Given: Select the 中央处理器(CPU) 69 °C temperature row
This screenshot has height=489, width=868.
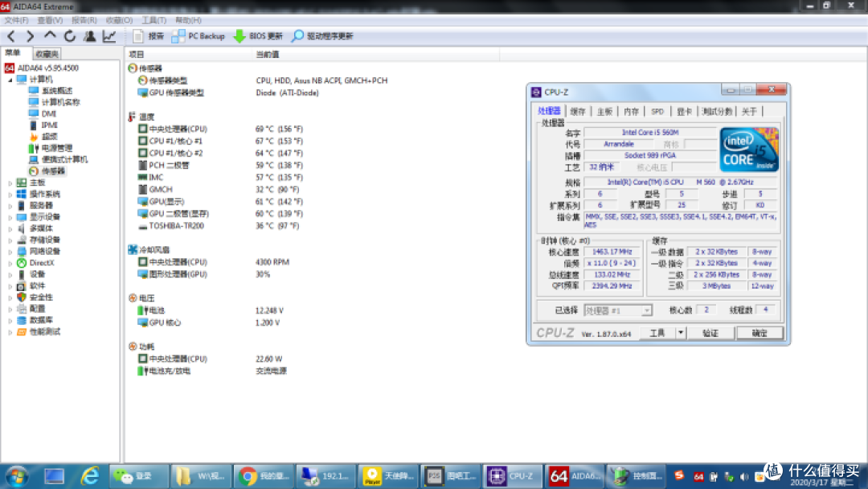Looking at the screenshot, I should pyautogui.click(x=220, y=129).
